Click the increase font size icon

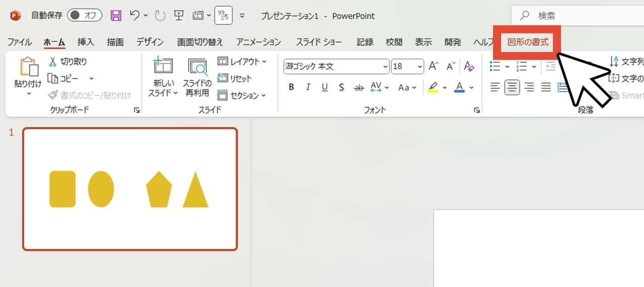click(433, 66)
